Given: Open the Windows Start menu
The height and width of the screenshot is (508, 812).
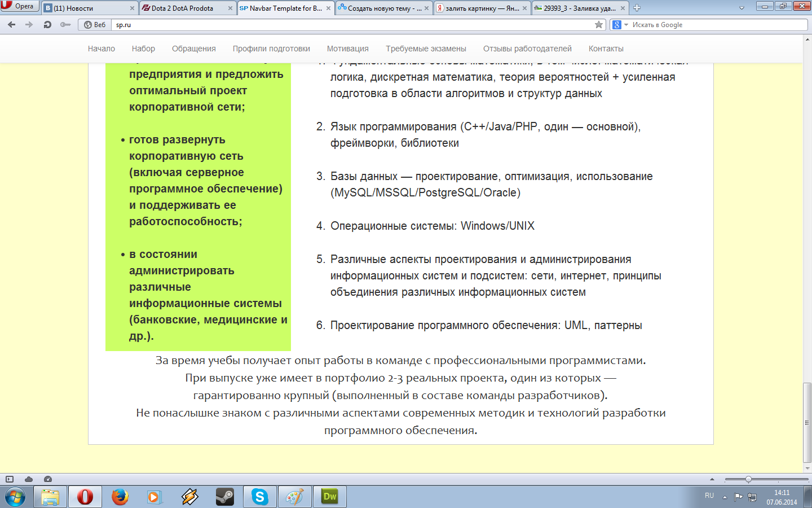Looking at the screenshot, I should [15, 497].
